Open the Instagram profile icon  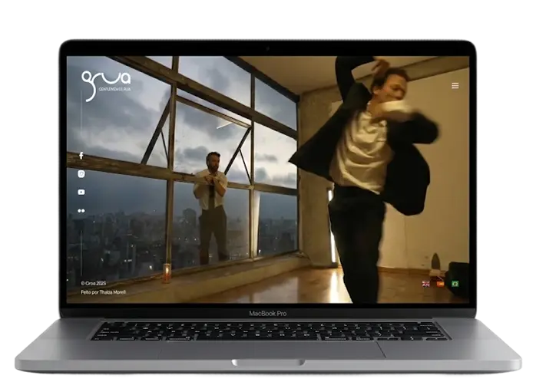[81, 174]
